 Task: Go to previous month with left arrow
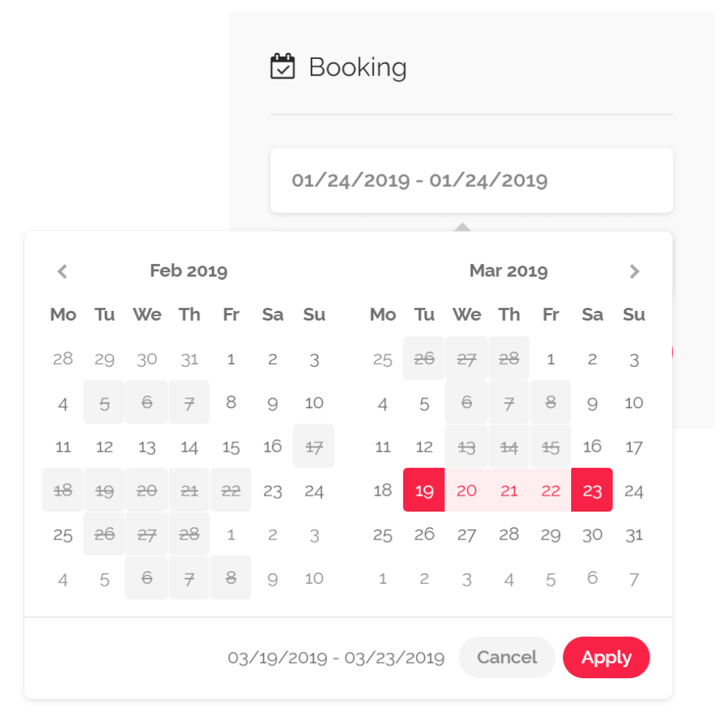pyautogui.click(x=63, y=272)
